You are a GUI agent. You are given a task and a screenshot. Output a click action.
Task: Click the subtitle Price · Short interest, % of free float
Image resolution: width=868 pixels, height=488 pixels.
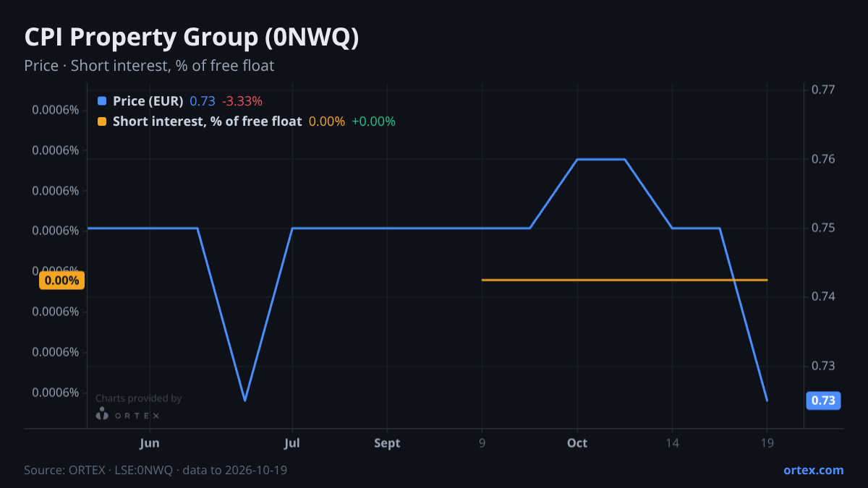(x=149, y=66)
